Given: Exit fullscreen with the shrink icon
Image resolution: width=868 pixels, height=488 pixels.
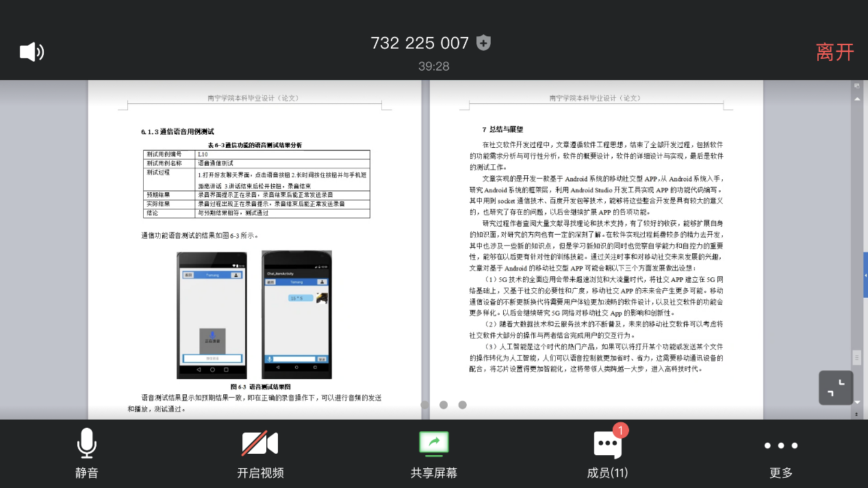Looking at the screenshot, I should 836,388.
